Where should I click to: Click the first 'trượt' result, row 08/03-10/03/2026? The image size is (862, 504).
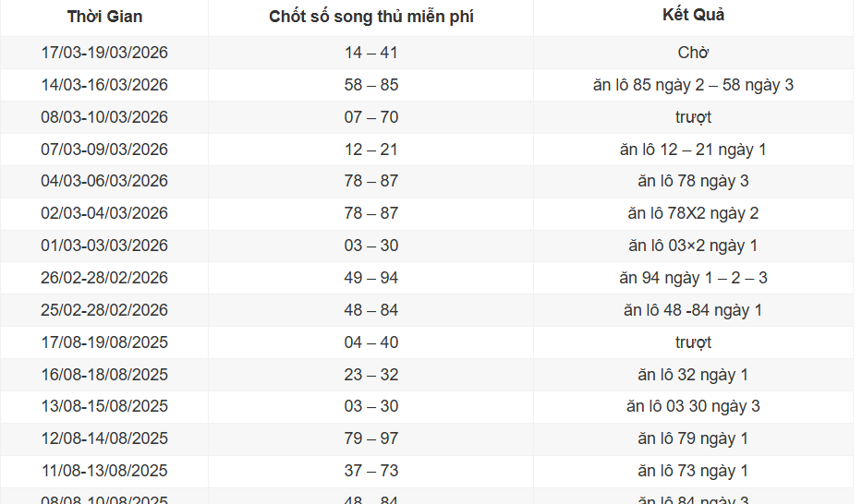coord(693,117)
